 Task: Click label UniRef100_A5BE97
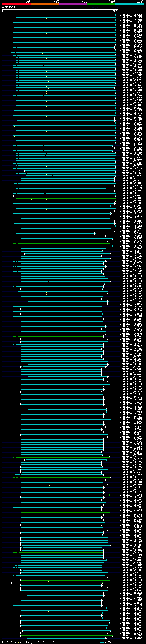point(131,47)
